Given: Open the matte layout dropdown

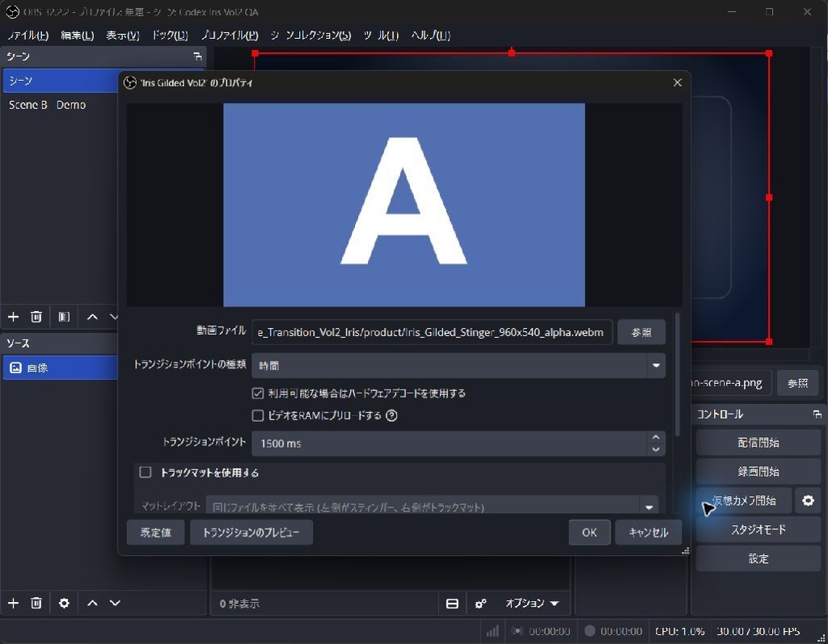Looking at the screenshot, I should coord(432,506).
